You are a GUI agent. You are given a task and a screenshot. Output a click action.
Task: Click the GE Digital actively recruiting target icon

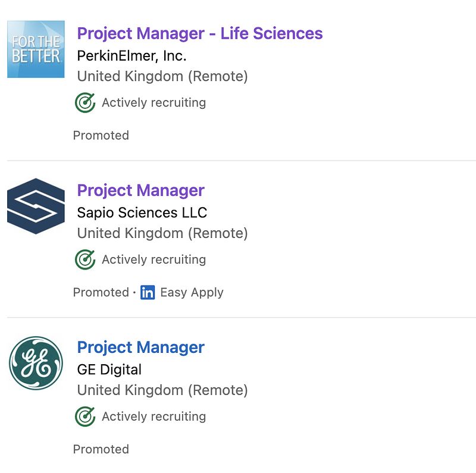[x=85, y=417]
